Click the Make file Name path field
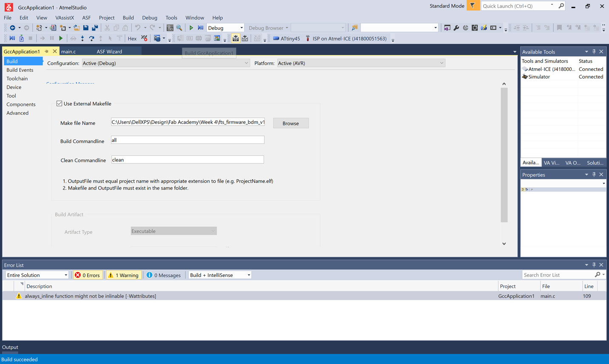 coord(188,122)
